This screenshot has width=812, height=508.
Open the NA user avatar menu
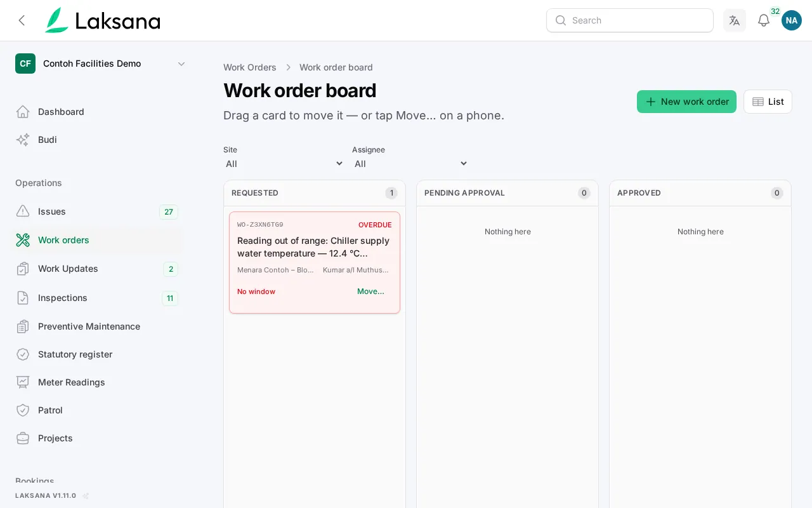pos(792,20)
